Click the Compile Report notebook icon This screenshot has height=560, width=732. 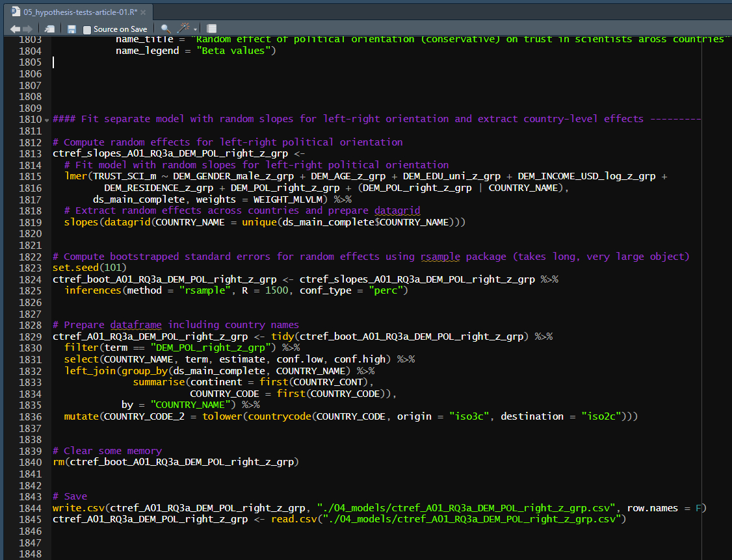point(211,29)
